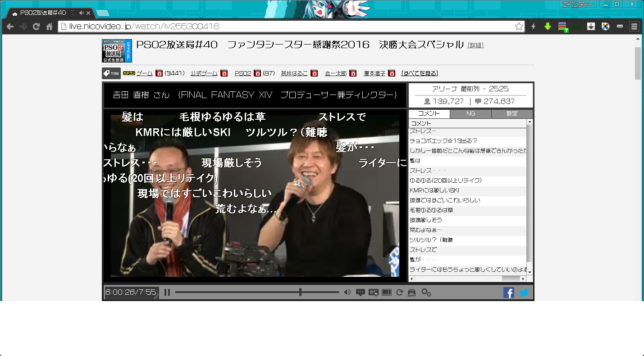The image size is (644, 356).
Task: Open the game controller APP icon
Action: (x=411, y=293)
